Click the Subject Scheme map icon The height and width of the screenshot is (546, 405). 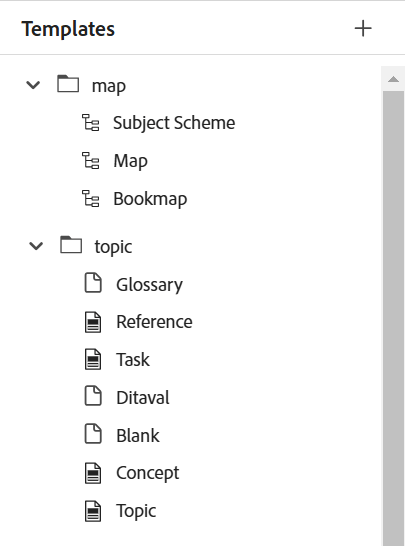[91, 123]
